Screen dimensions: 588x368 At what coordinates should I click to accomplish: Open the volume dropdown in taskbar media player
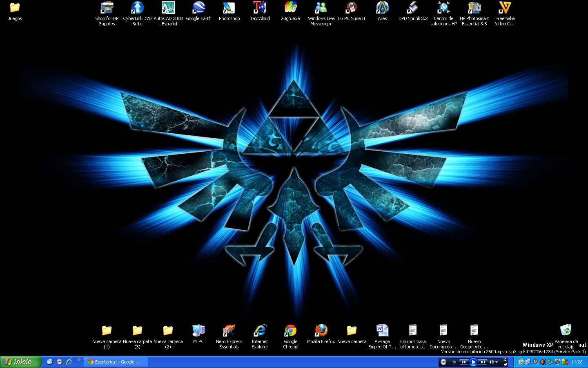[497, 362]
